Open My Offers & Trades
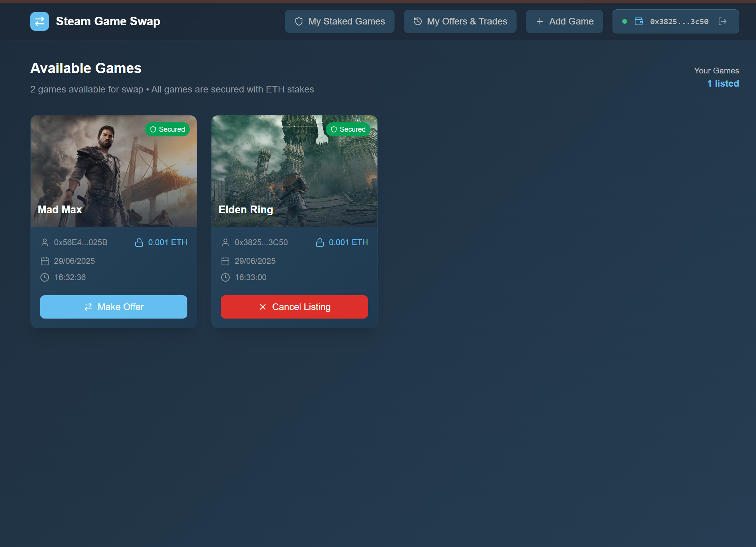 460,21
